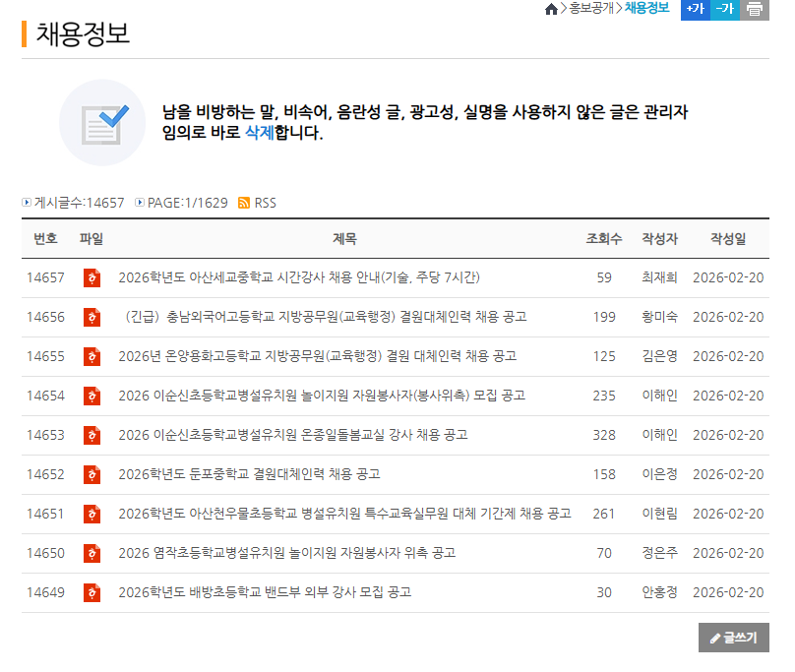The height and width of the screenshot is (672, 795).
Task: Click the 게시글수:14657 text
Action: point(79,203)
